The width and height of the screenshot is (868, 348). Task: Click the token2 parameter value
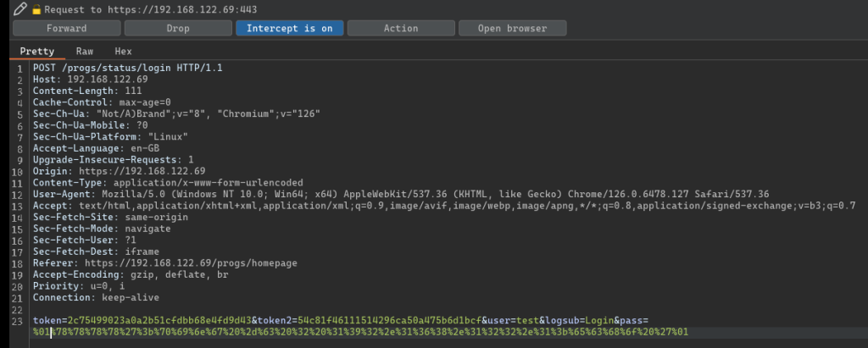coord(390,321)
